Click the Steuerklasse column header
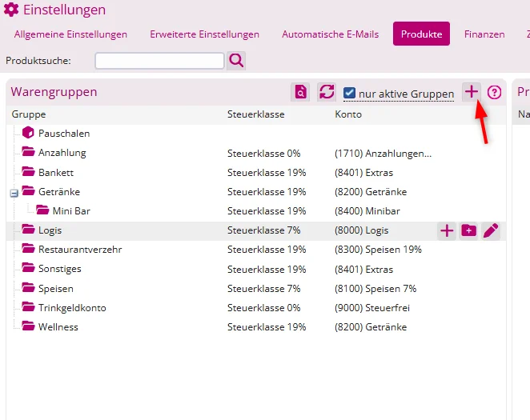 (256, 114)
